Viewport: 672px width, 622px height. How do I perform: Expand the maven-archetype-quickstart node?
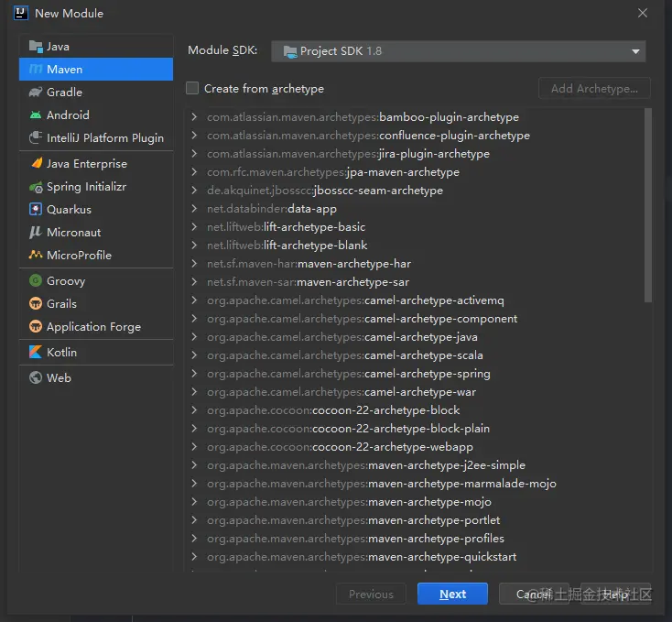[x=194, y=557]
